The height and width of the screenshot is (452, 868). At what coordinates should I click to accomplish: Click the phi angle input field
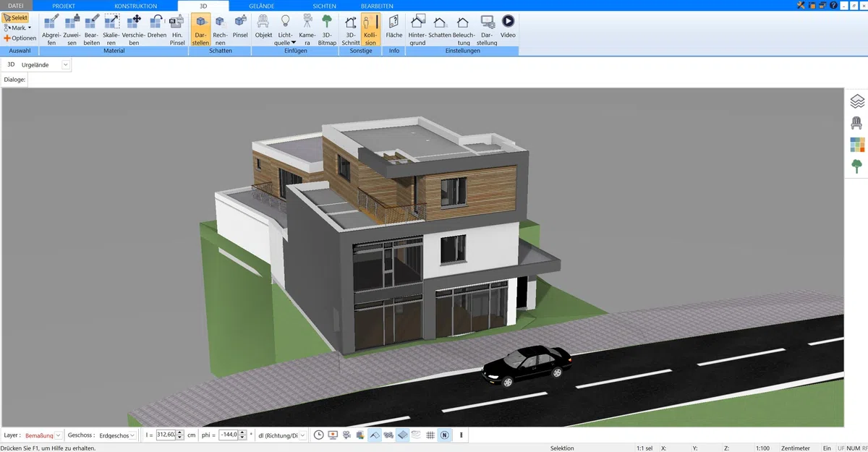coord(229,435)
